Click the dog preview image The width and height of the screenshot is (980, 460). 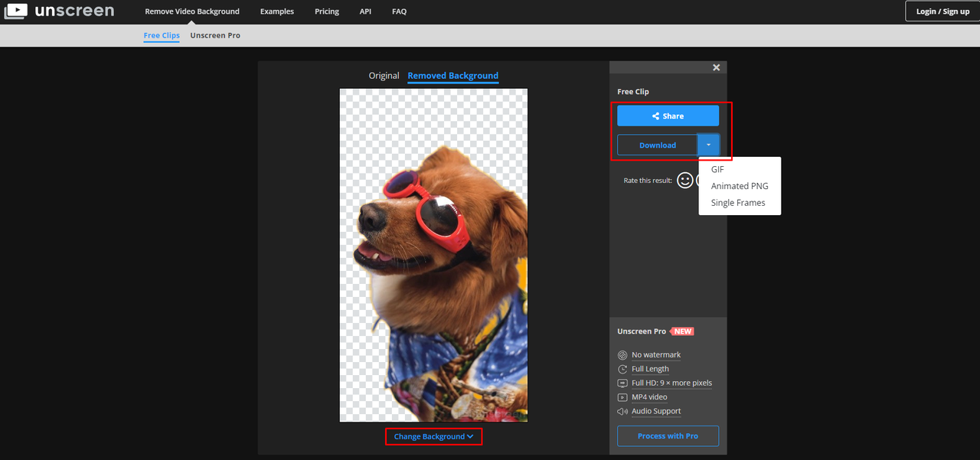(x=433, y=255)
